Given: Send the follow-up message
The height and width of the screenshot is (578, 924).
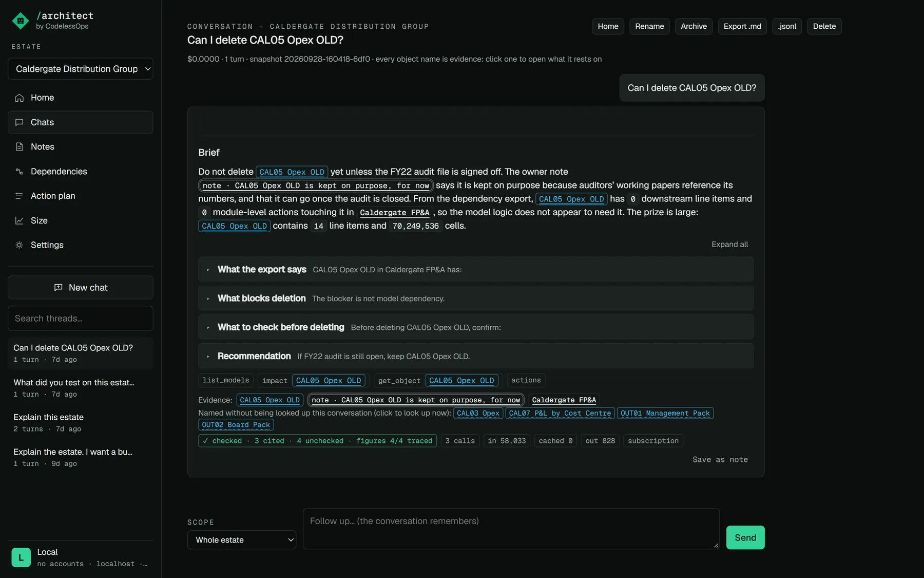Looking at the screenshot, I should [745, 537].
